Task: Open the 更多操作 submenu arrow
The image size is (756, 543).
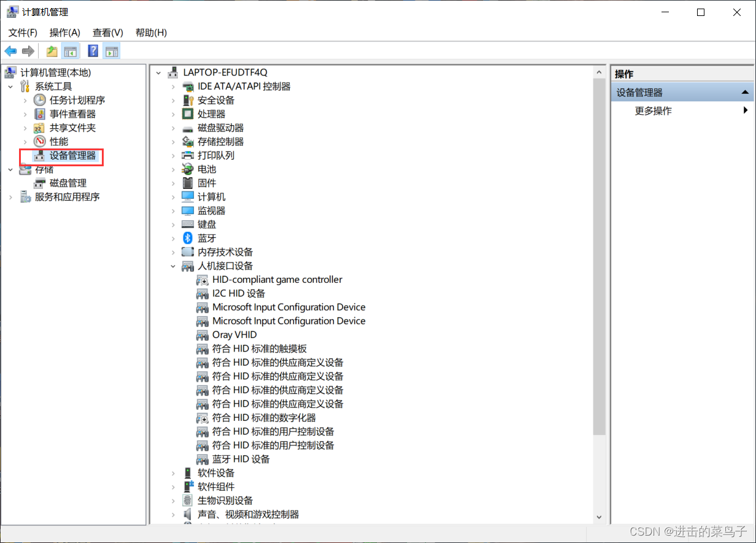Action: (746, 110)
